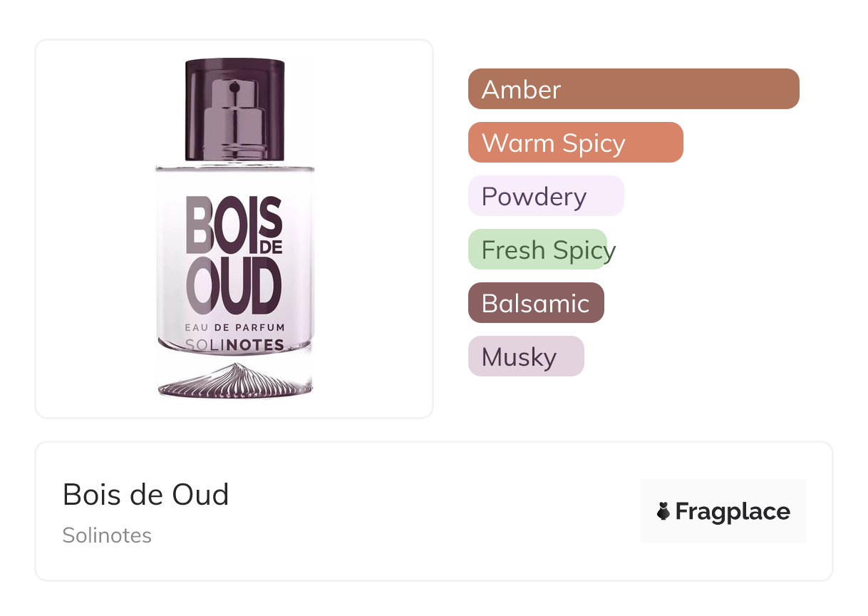Choose the Fresh Spicy accord bar

point(538,250)
